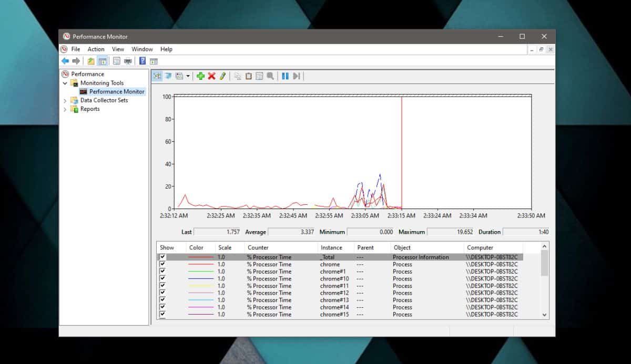Sort by the Computer column header
The width and height of the screenshot is (631, 364).
(493, 247)
